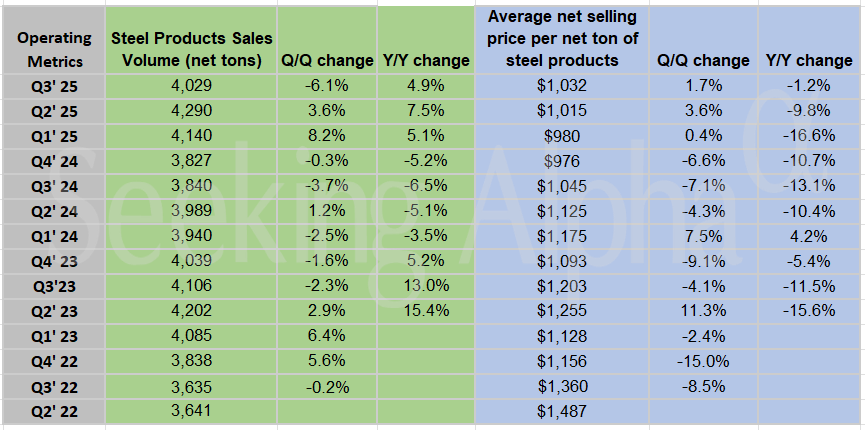Select the Steel Products Sales Volume header

tap(189, 48)
